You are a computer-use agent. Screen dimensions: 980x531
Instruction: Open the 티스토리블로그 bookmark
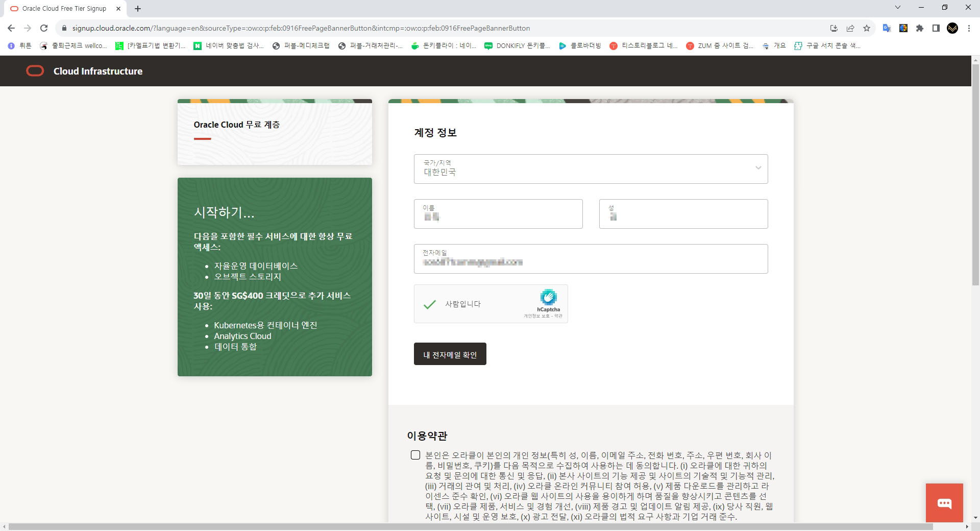[x=644, y=45]
